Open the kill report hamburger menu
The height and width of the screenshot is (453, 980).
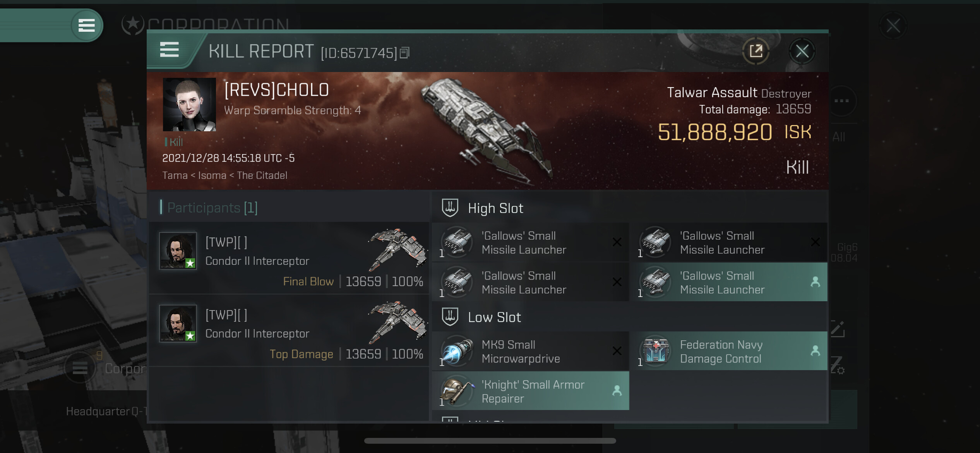pyautogui.click(x=169, y=50)
